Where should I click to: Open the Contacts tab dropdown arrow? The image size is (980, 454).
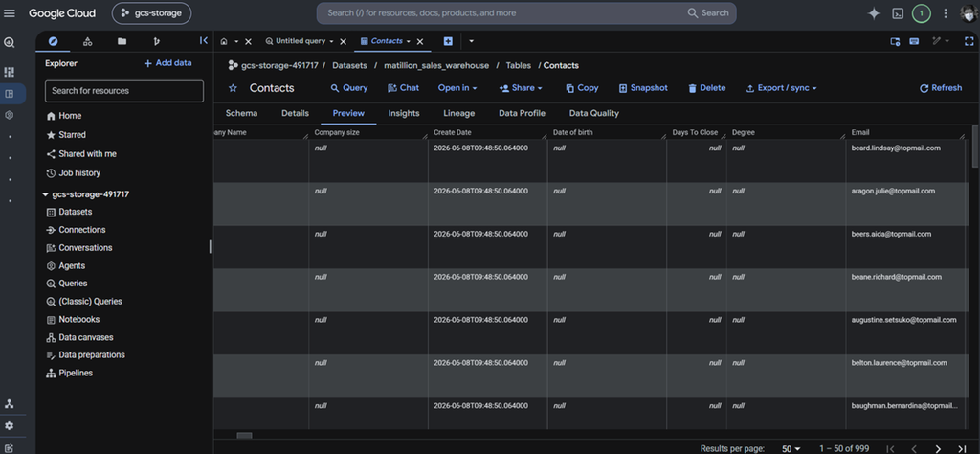tap(408, 42)
